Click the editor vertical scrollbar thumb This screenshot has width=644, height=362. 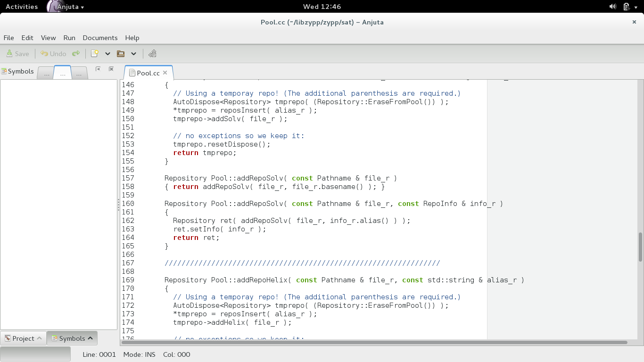click(x=640, y=247)
